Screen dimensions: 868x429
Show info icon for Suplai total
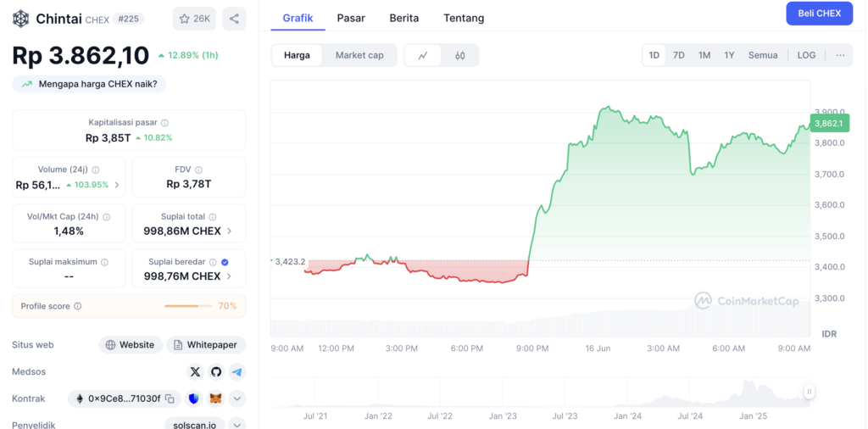tap(213, 217)
